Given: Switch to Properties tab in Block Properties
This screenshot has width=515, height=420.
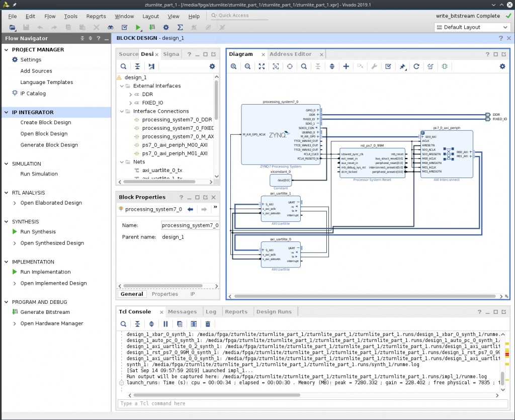Looking at the screenshot, I should [165, 294].
